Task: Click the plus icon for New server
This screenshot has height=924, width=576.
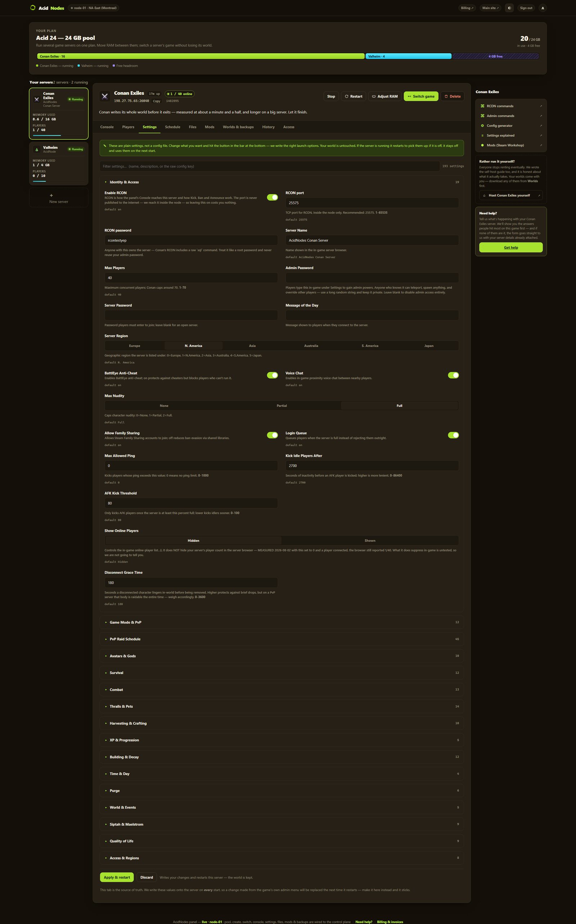Action: pos(51,195)
